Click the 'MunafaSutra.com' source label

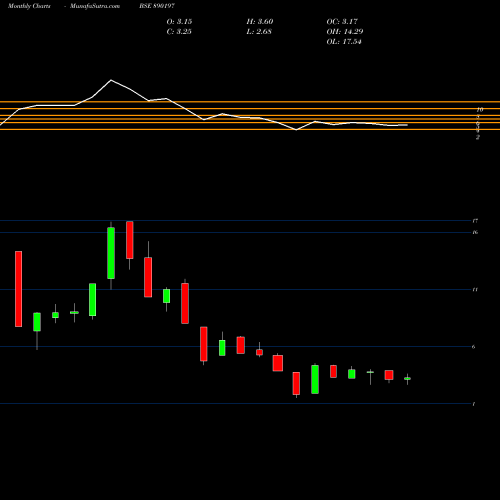pyautogui.click(x=95, y=6)
